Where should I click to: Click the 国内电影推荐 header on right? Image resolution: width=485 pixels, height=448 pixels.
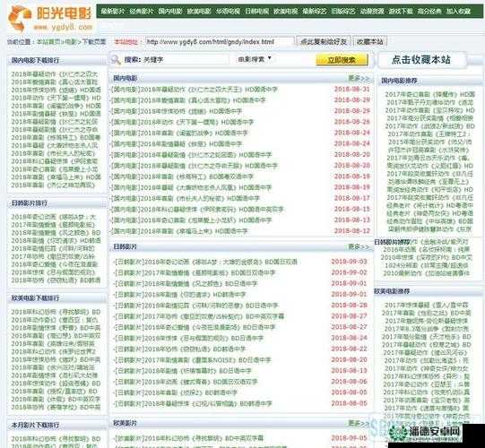[399, 81]
